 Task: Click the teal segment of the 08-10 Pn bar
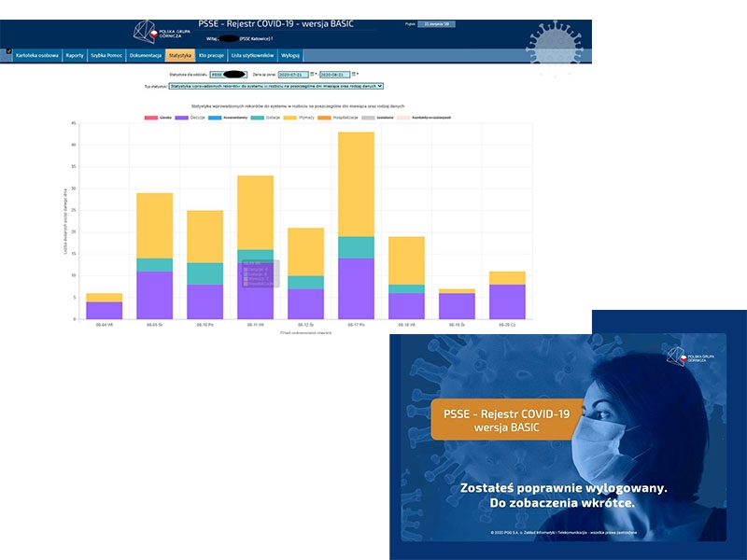(x=204, y=273)
